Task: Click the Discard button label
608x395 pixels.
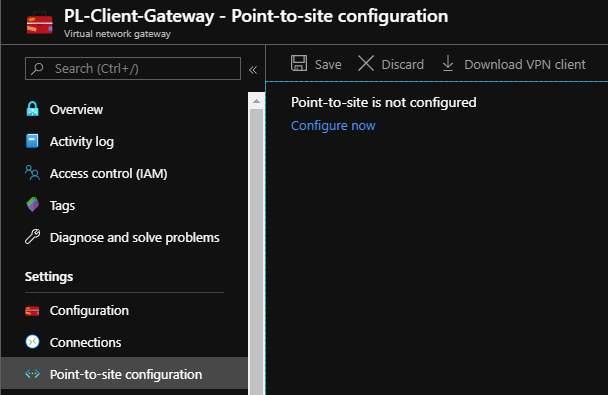Action: coord(402,64)
